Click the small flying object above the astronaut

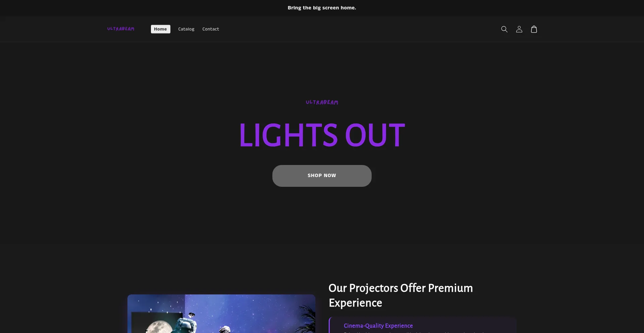[x=192, y=315]
